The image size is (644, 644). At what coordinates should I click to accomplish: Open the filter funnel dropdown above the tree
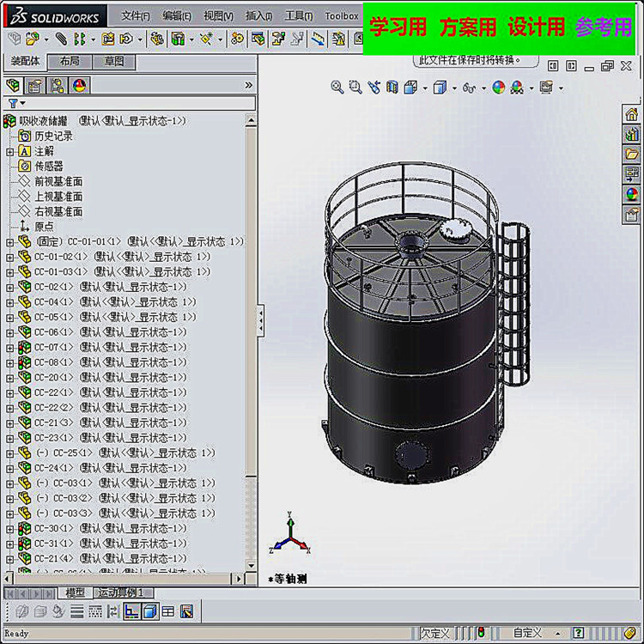(x=16, y=103)
